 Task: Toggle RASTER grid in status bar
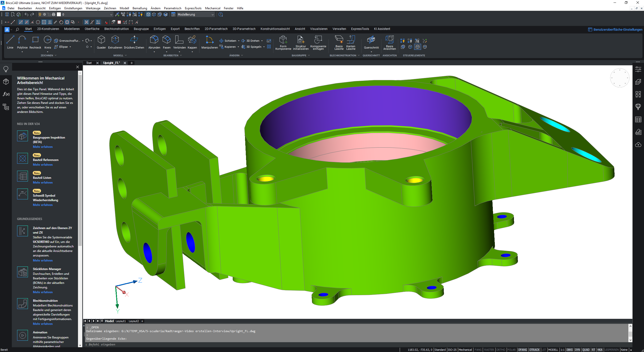(x=489, y=350)
